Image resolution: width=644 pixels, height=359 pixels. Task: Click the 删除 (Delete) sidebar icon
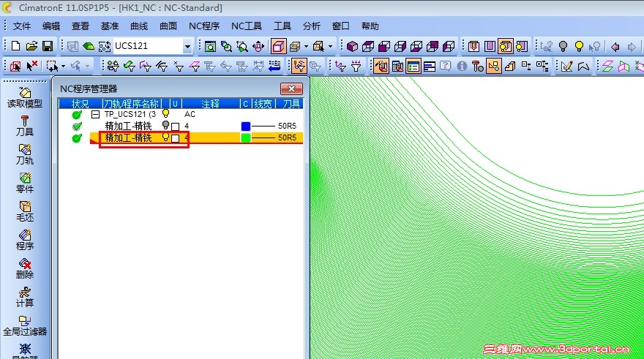(x=25, y=269)
